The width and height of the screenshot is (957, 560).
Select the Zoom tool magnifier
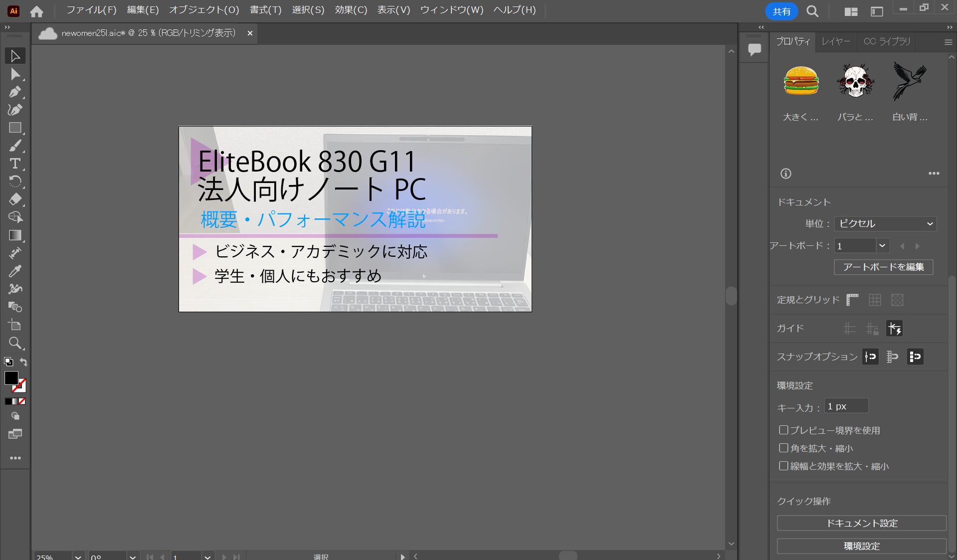coord(15,343)
